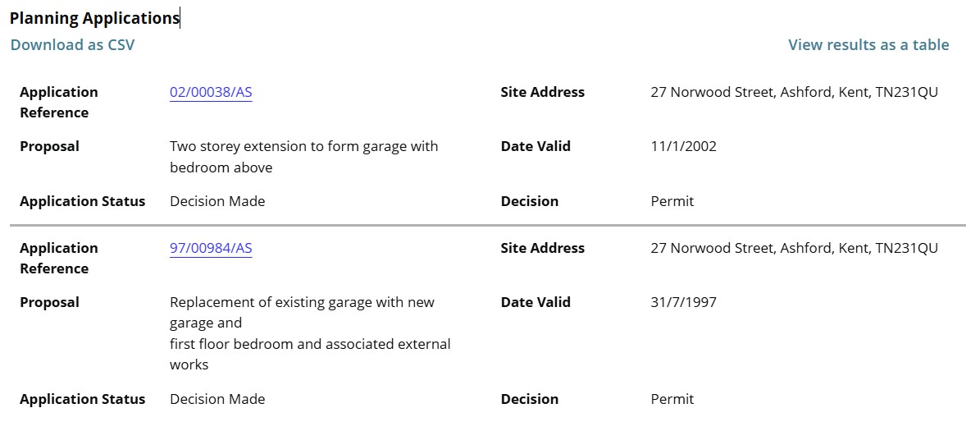Click the Permit decision for application 02/00038/AS
The image size is (980, 431).
[x=672, y=201]
